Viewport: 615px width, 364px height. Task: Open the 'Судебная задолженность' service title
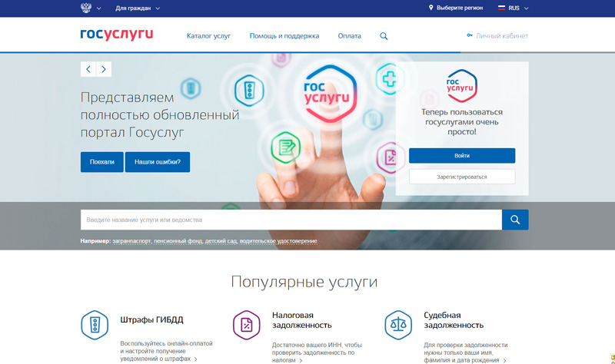tap(454, 320)
